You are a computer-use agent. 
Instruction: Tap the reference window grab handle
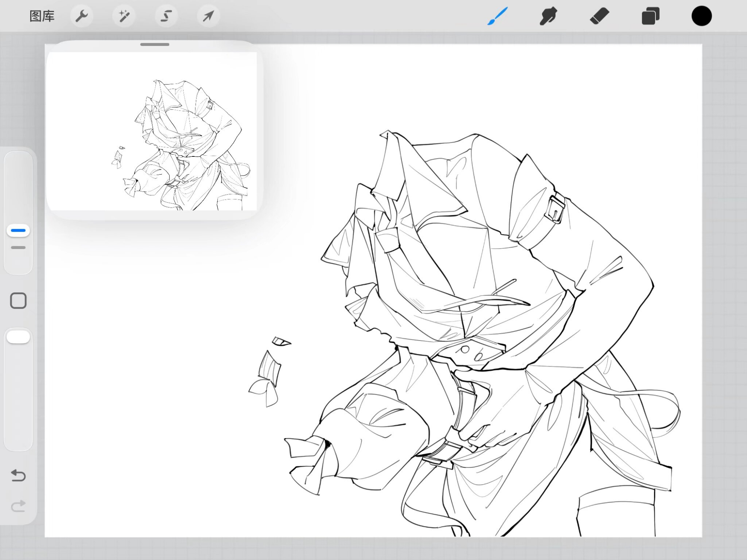(x=155, y=44)
